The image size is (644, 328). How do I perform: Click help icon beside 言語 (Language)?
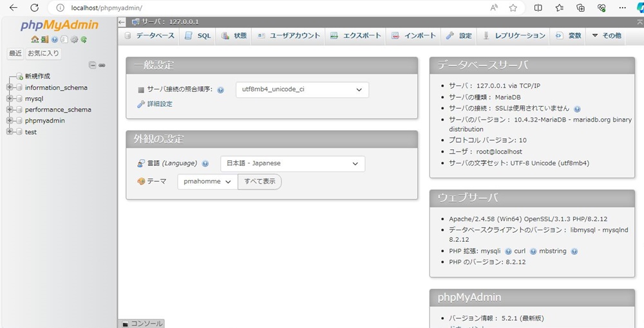tap(205, 163)
